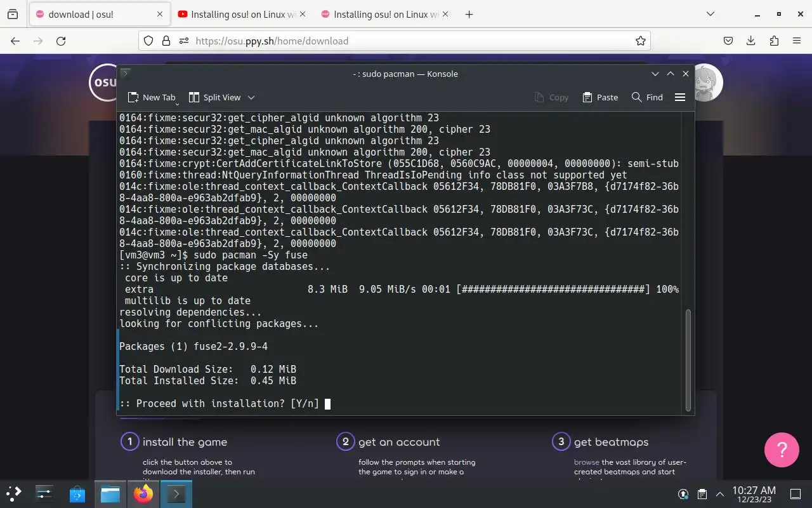The width and height of the screenshot is (812, 508).
Task: Expand the Split View dropdown chevron
Action: tap(251, 97)
